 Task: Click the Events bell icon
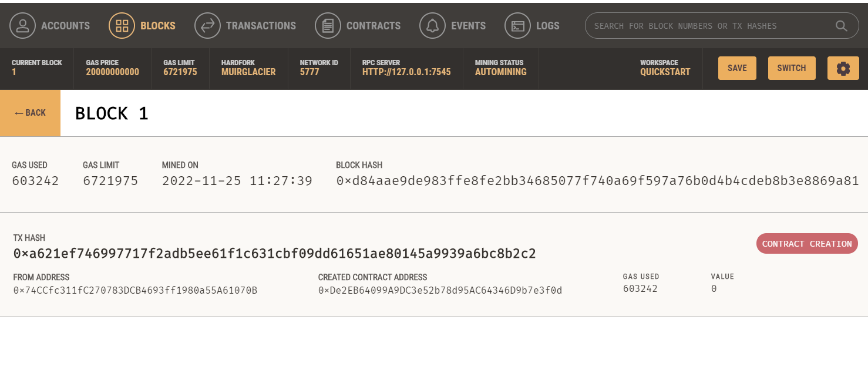pos(432,25)
